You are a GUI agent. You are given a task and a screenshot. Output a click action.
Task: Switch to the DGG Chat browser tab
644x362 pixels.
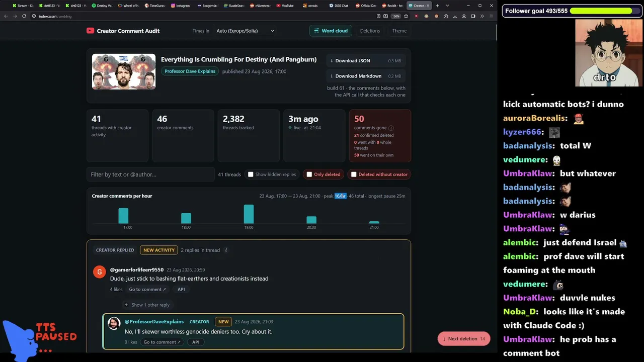[339, 6]
